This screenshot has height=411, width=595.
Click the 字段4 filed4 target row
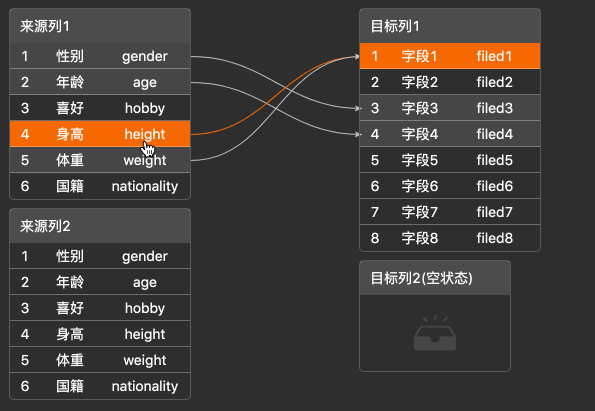point(450,134)
